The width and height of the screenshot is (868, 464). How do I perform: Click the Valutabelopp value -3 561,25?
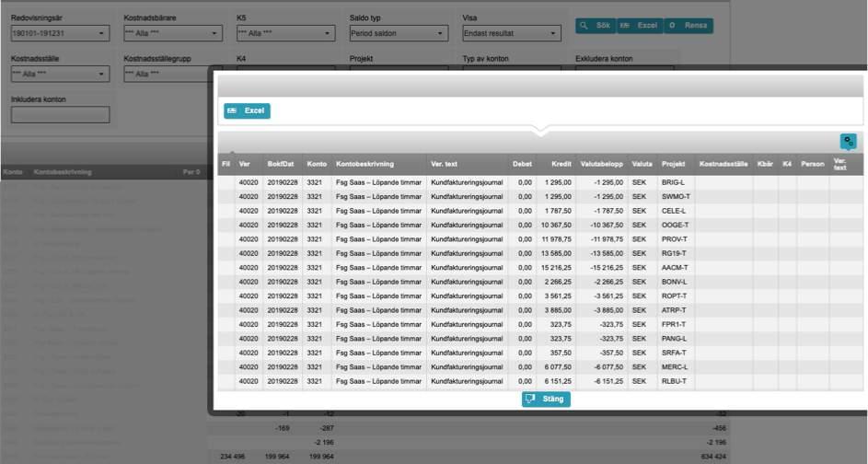pos(609,296)
